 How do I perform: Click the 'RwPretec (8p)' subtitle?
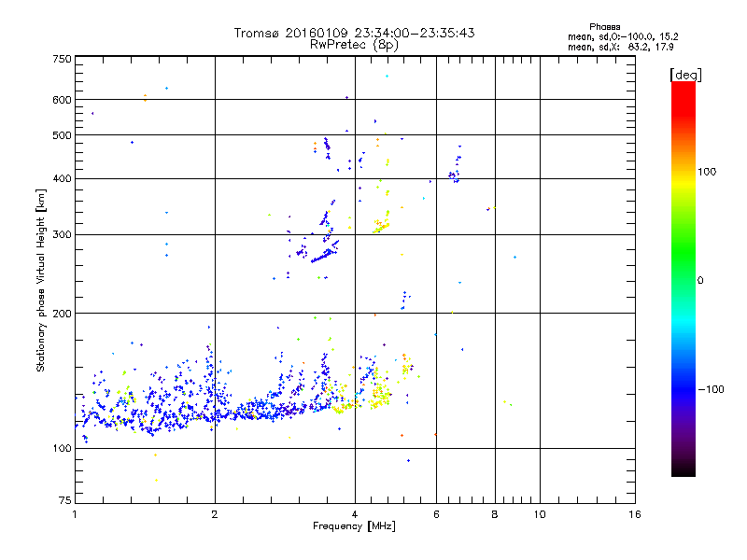tap(354, 45)
